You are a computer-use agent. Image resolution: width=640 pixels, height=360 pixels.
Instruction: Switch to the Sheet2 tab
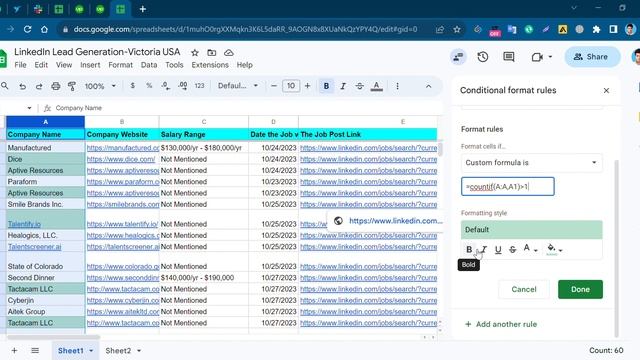118,351
